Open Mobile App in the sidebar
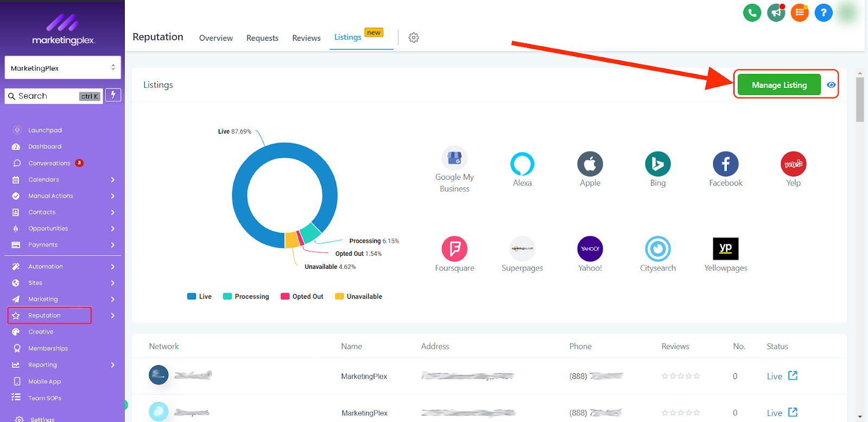This screenshot has height=422, width=868. pyautogui.click(x=44, y=382)
